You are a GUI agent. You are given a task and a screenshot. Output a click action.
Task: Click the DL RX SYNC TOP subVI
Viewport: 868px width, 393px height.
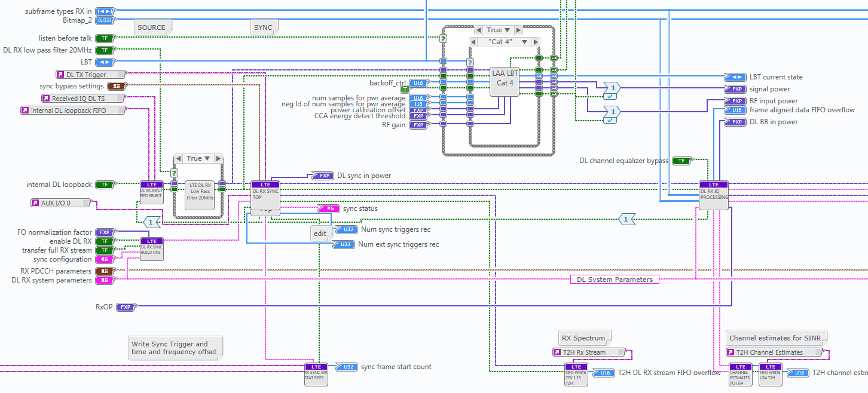coord(265,197)
